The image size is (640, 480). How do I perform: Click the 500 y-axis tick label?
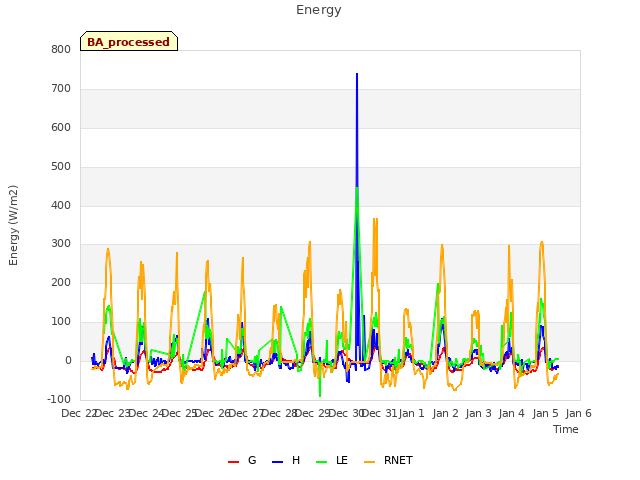pos(61,167)
